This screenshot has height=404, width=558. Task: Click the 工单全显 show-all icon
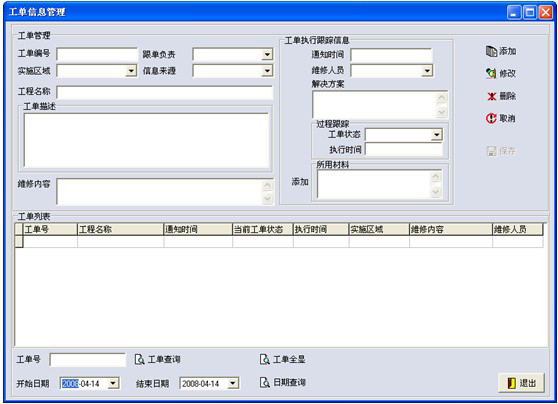[x=264, y=360]
